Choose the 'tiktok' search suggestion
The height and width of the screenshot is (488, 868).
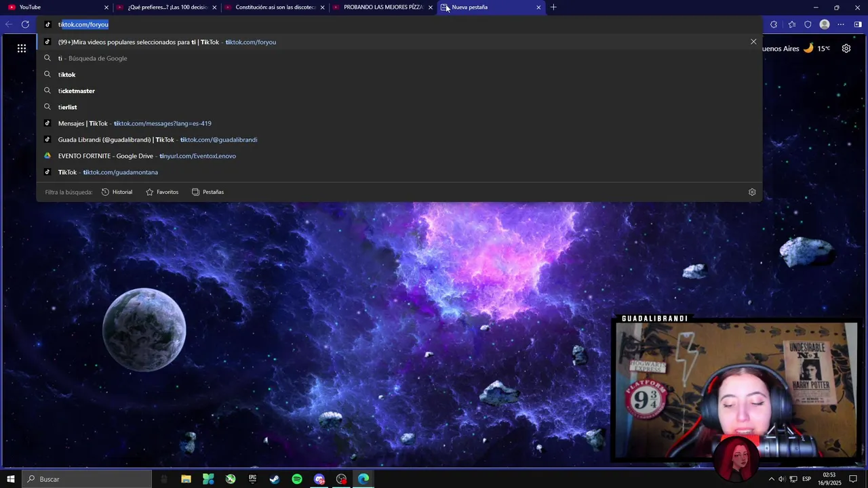pyautogui.click(x=400, y=75)
